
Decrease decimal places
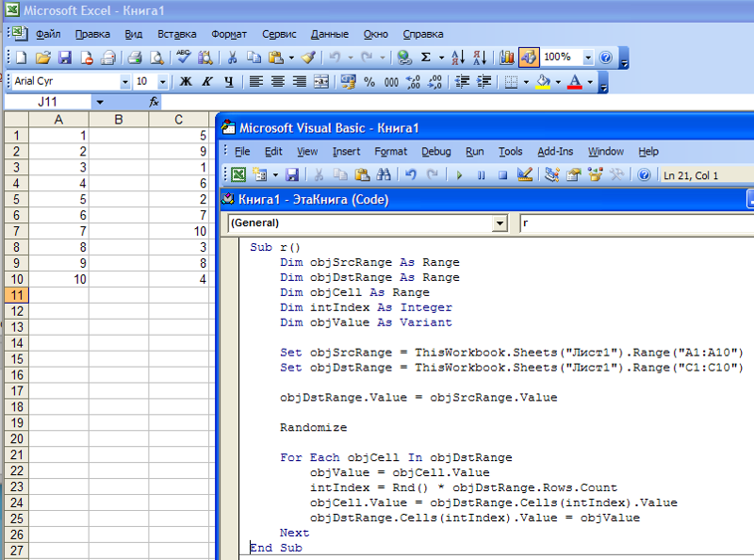click(434, 82)
